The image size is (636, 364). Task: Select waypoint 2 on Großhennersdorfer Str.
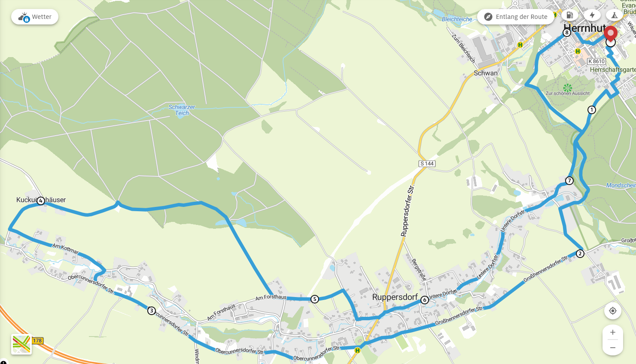pos(580,254)
